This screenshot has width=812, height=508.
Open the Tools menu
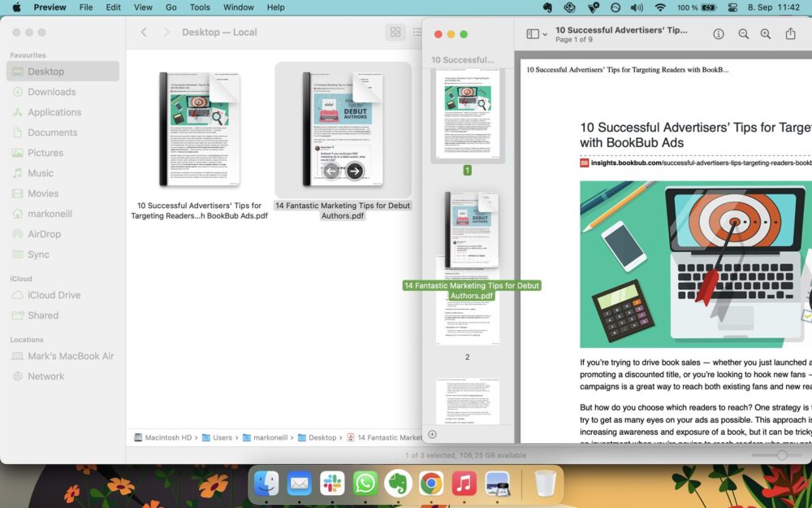click(x=199, y=7)
